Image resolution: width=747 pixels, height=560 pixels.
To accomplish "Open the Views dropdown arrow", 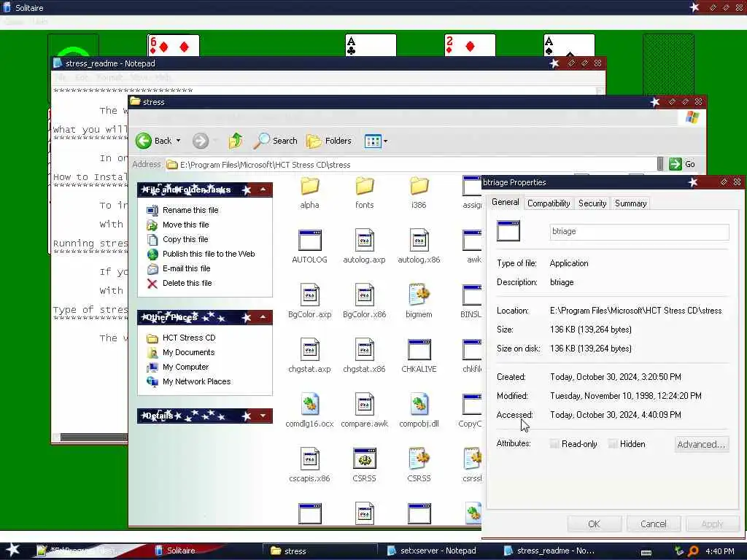I will click(385, 141).
